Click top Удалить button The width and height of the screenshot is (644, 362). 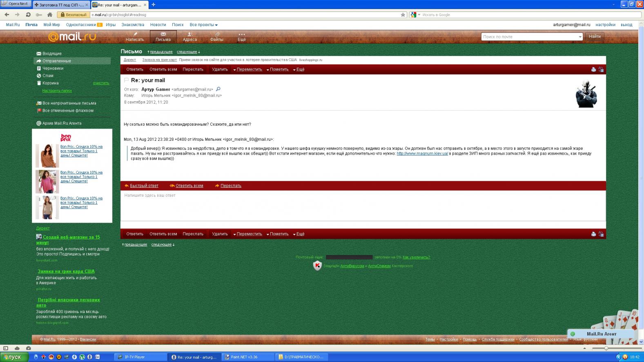(x=220, y=69)
